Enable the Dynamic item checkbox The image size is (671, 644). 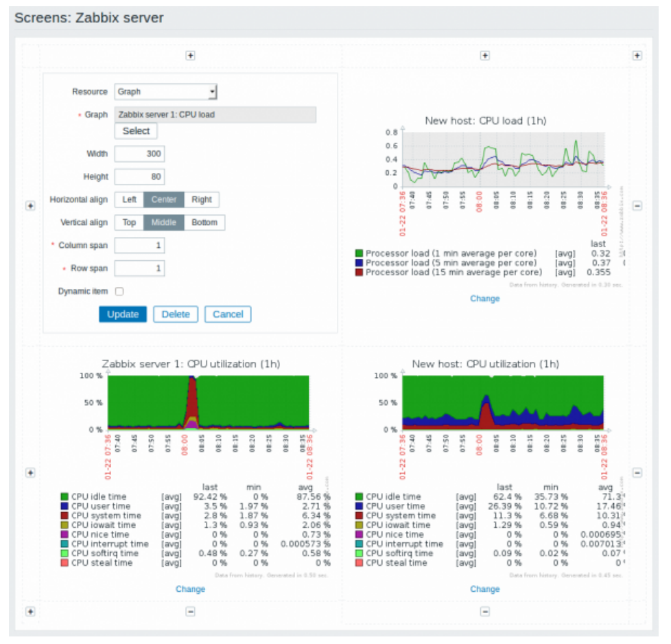tap(119, 291)
